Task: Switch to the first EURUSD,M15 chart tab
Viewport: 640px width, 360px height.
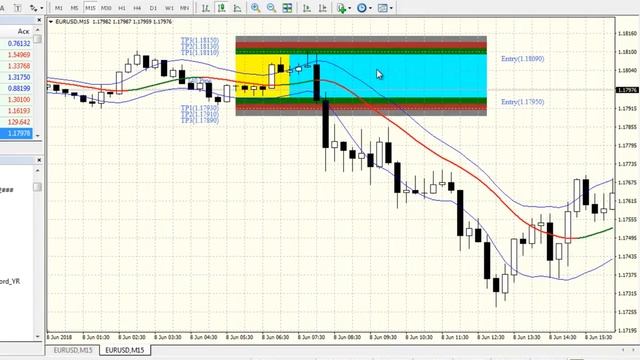Action: 73,350
